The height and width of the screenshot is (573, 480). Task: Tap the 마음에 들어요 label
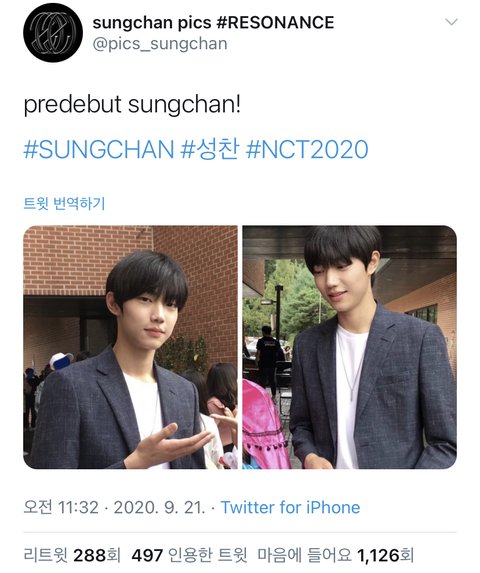tap(305, 556)
